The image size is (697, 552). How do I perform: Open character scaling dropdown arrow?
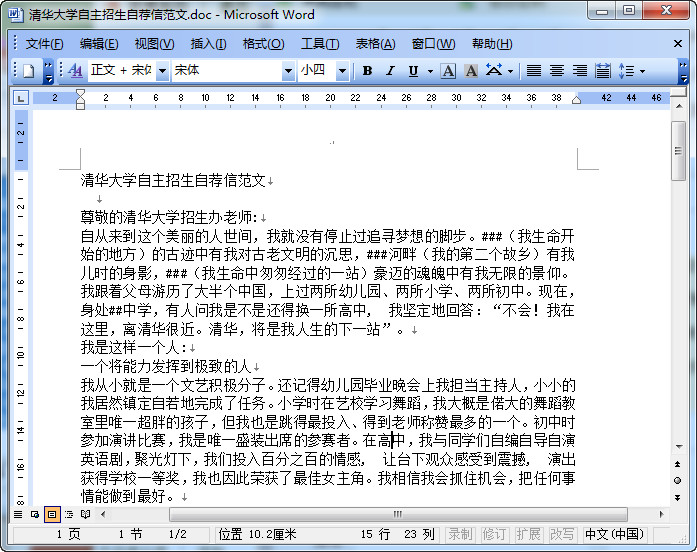click(x=510, y=71)
